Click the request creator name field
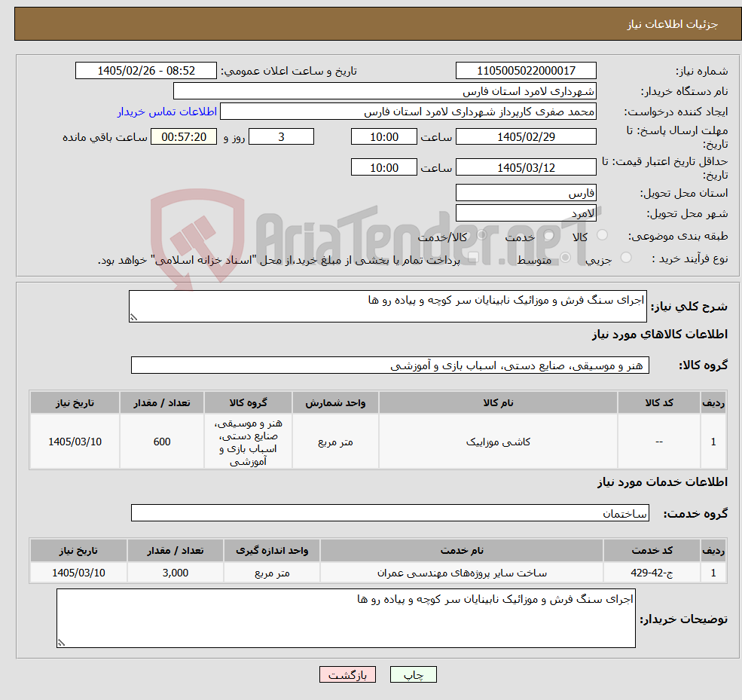Screen dimensions: 742x700 coord(408,112)
